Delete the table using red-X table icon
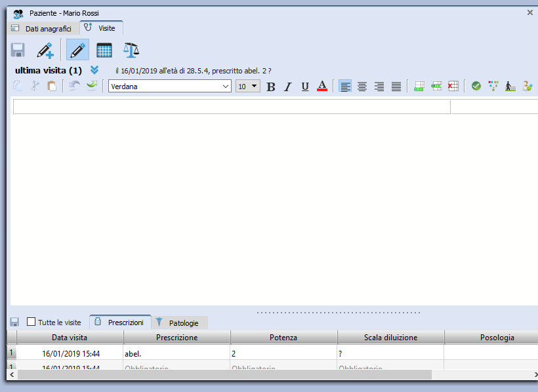Image resolution: width=538 pixels, height=392 pixels. coord(453,87)
